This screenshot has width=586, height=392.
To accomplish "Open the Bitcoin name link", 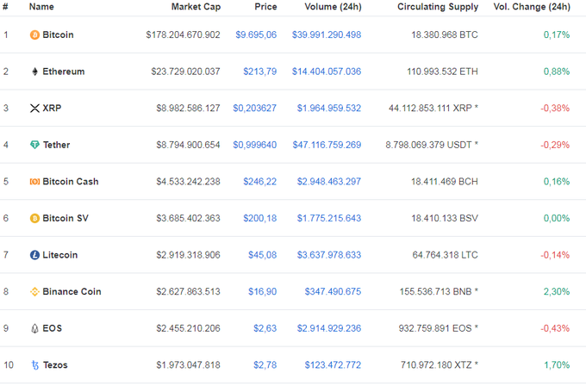I will tap(58, 34).
